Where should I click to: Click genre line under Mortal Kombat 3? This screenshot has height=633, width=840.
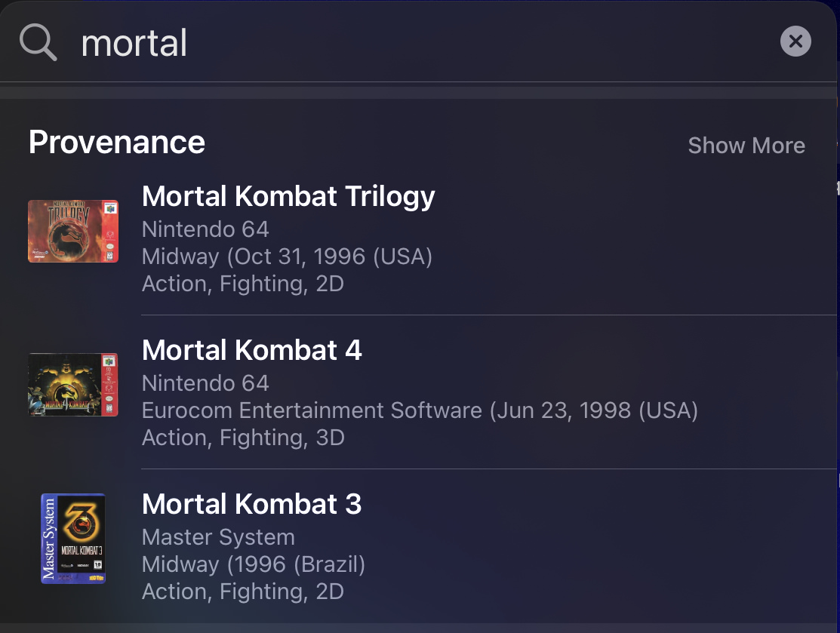click(x=243, y=592)
